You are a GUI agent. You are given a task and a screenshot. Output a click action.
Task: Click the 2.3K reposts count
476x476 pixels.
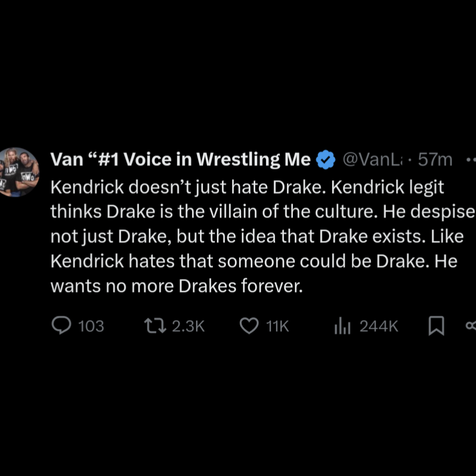coord(188,326)
